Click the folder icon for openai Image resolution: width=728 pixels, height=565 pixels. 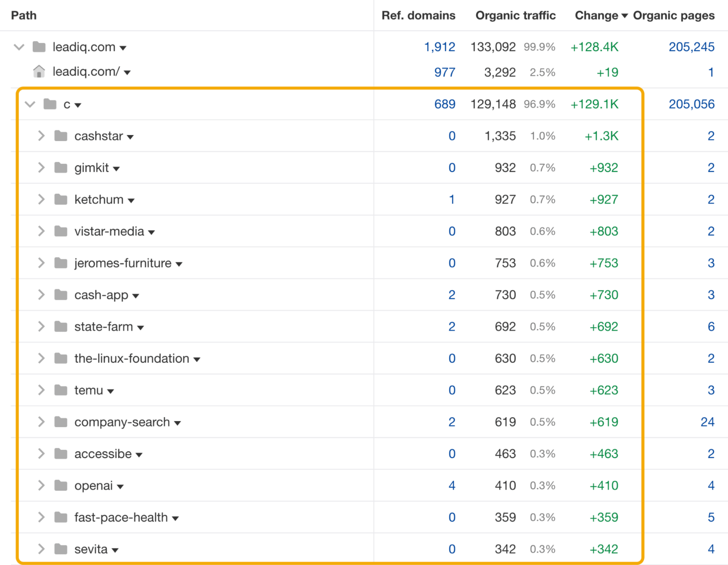pyautogui.click(x=61, y=485)
